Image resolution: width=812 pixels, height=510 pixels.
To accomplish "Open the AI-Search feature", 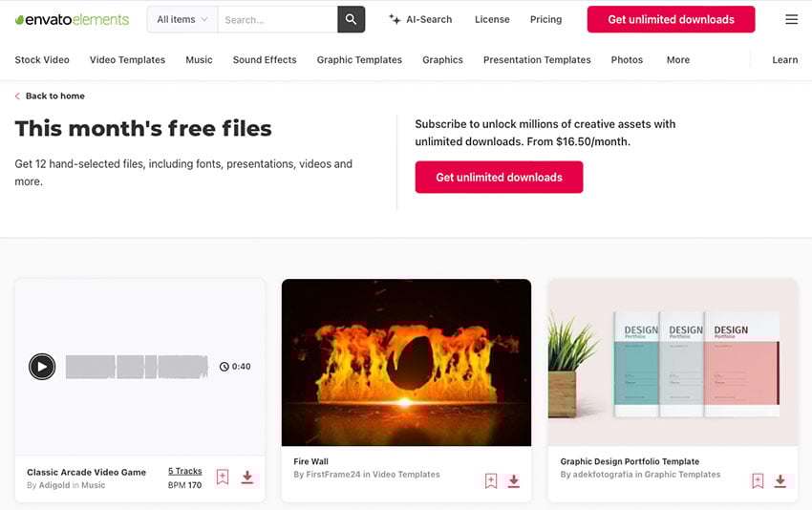I will click(420, 19).
